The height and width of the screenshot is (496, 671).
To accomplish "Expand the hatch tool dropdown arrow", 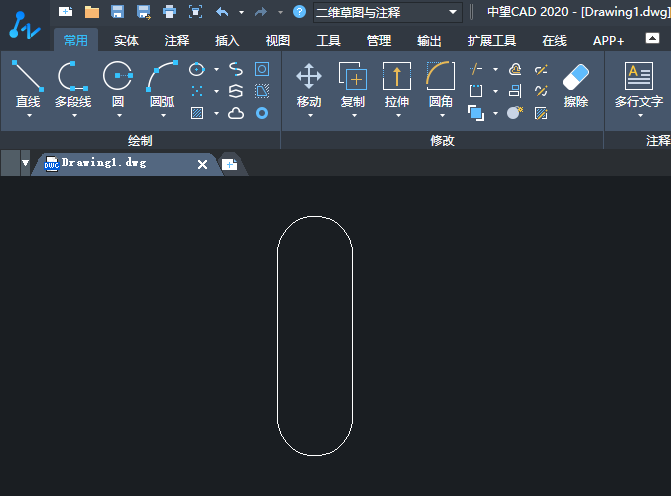I will 217,113.
